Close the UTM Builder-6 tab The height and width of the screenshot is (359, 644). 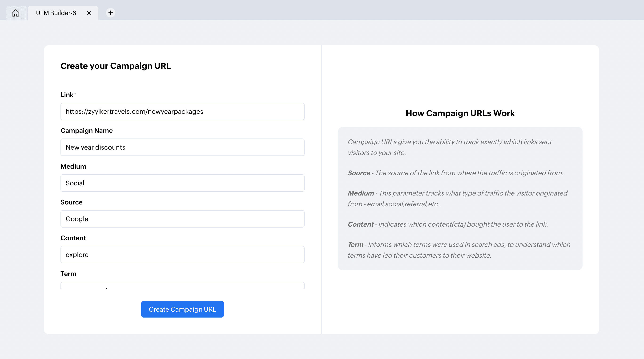[x=89, y=13]
